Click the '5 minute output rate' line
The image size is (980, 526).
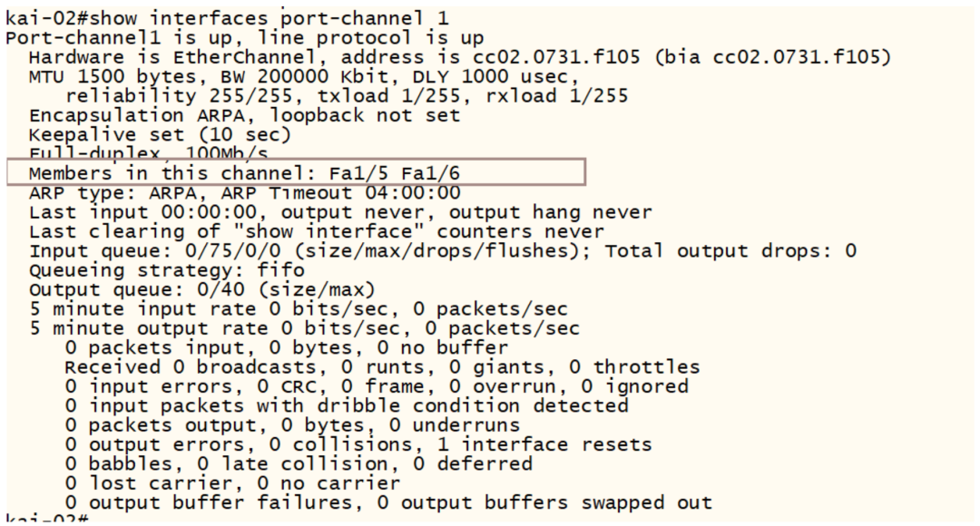(304, 328)
